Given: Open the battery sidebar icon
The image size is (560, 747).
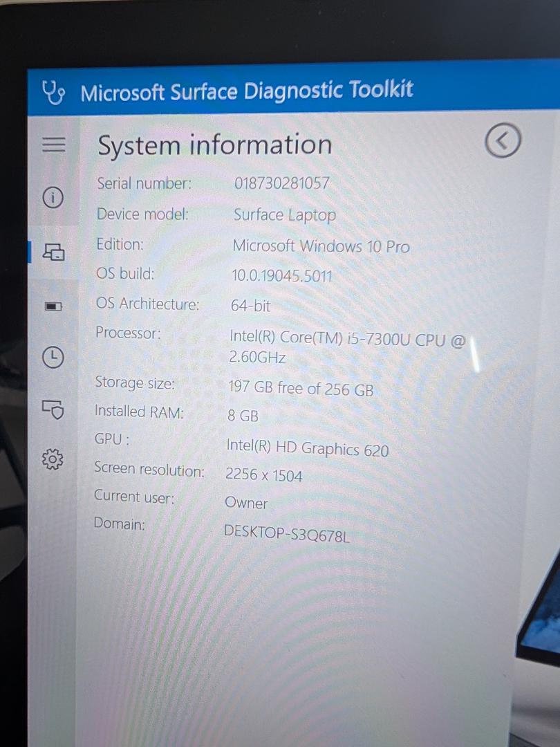Looking at the screenshot, I should click(53, 306).
